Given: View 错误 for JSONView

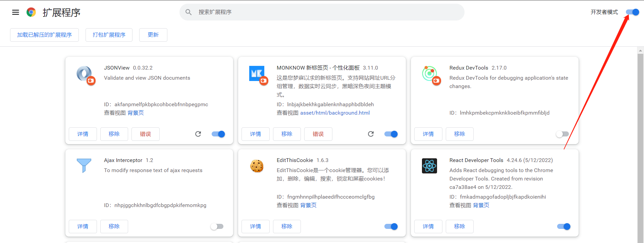Looking at the screenshot, I should tap(146, 134).
